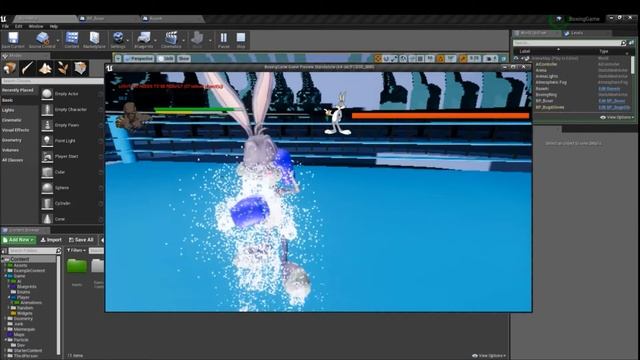The image size is (640, 360).
Task: Click the Save All button
Action: tap(81, 240)
